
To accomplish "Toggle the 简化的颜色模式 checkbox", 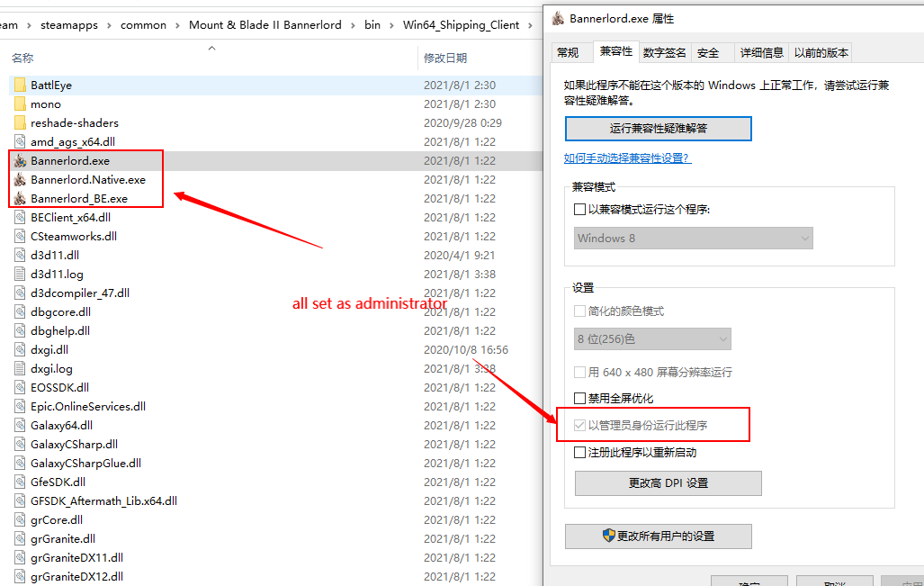I will [x=579, y=311].
